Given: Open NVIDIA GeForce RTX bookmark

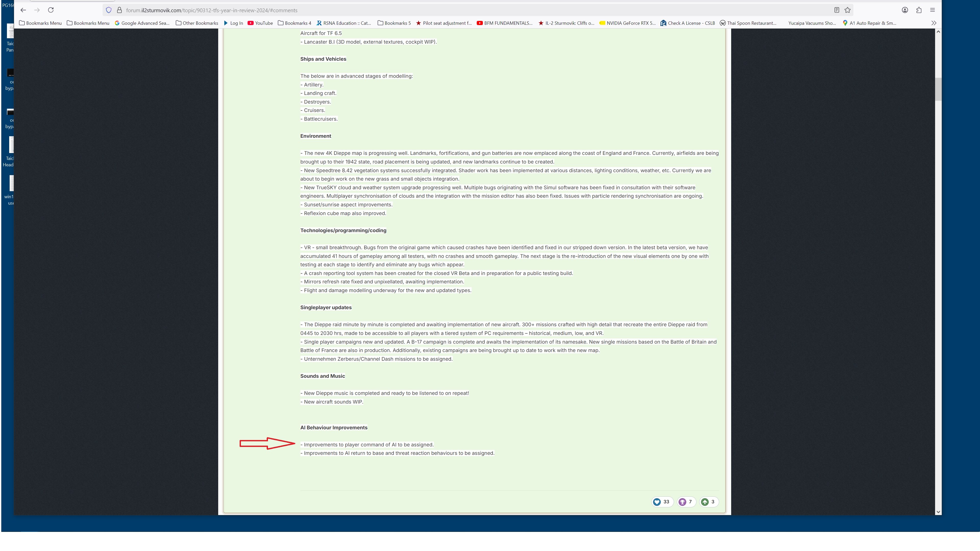Looking at the screenshot, I should [627, 23].
